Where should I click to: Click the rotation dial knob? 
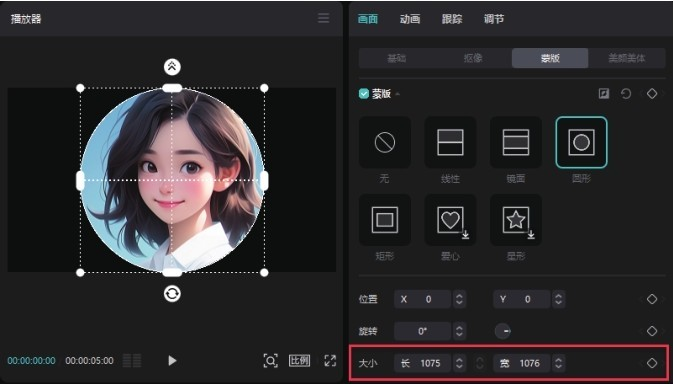[x=503, y=331]
